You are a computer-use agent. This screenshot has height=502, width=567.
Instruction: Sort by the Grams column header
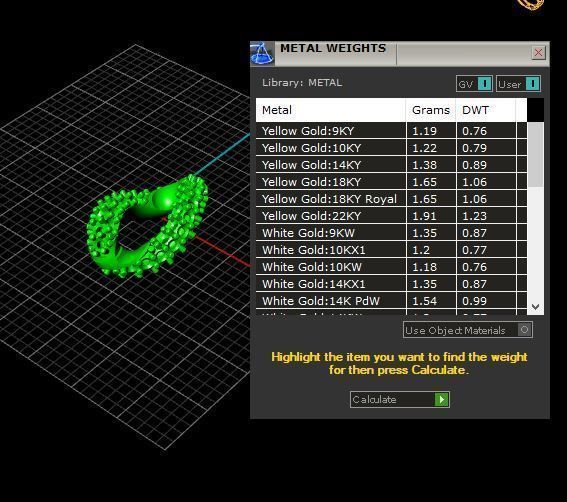431,110
